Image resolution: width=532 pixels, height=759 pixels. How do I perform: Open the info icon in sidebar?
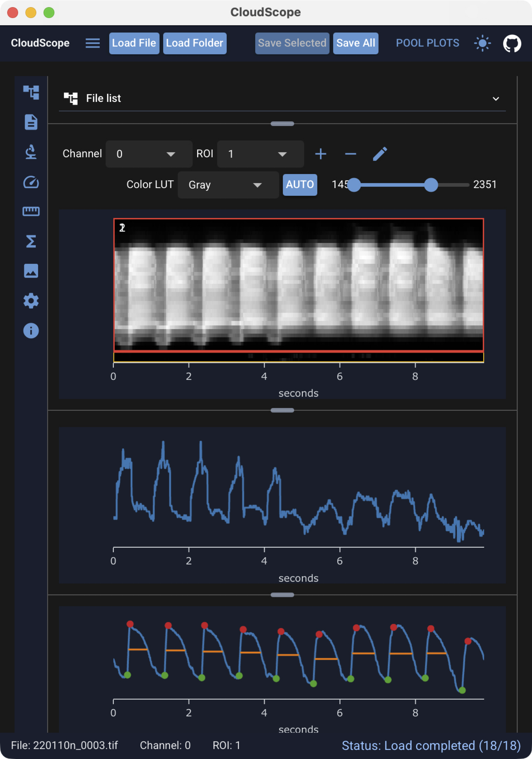pyautogui.click(x=31, y=331)
